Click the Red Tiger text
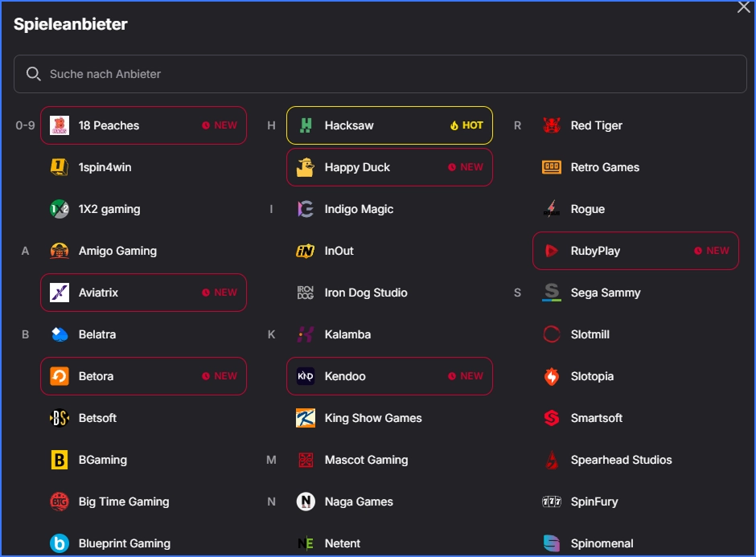 point(597,125)
